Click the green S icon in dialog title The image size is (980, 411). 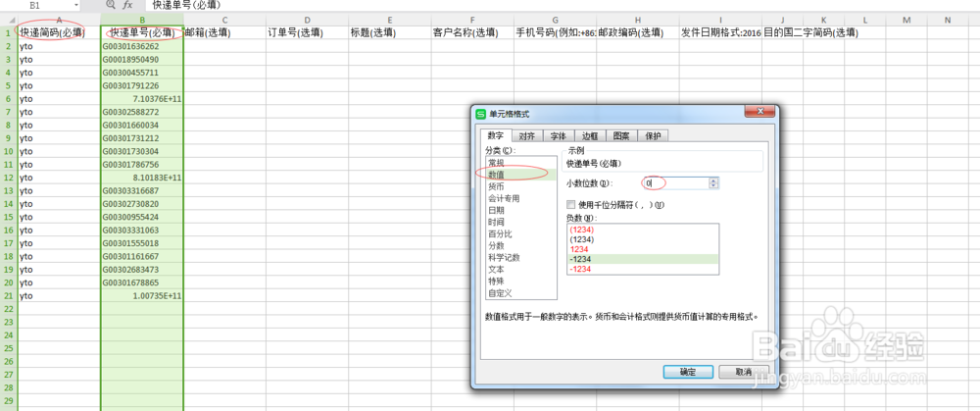[480, 114]
